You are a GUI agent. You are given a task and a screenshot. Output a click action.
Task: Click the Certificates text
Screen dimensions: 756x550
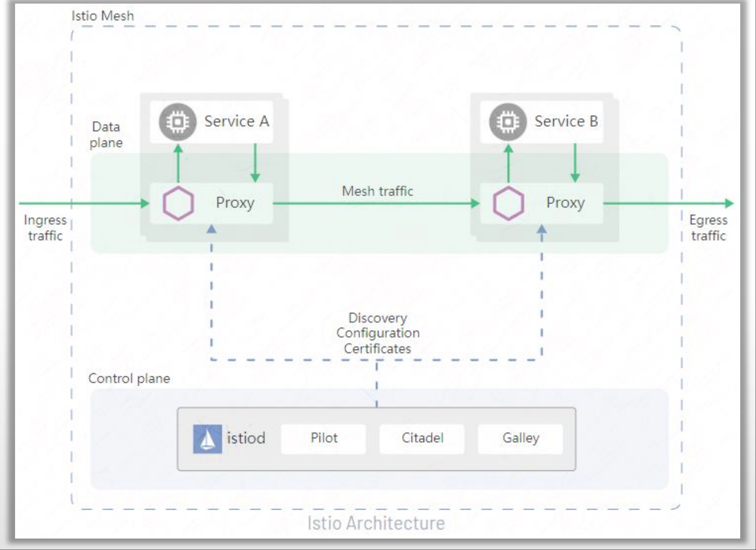pyautogui.click(x=377, y=349)
